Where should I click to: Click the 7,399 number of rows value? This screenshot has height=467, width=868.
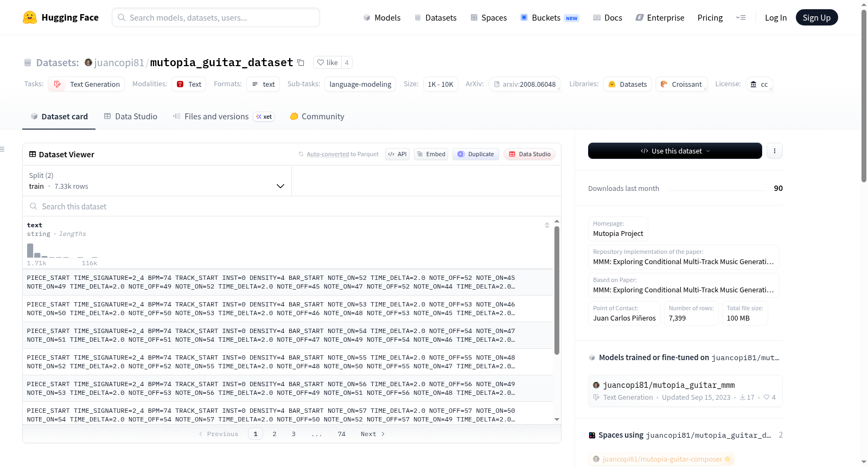click(x=678, y=318)
